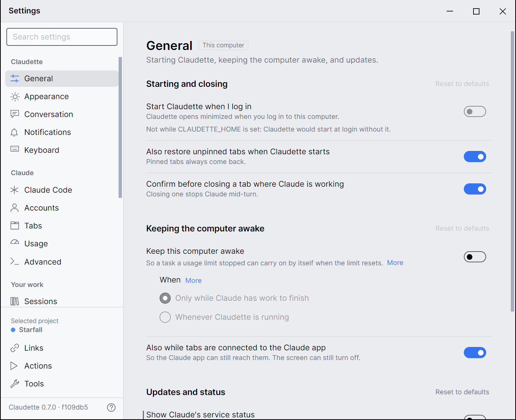Click the Links chain icon
The width and height of the screenshot is (516, 420).
tap(15, 348)
